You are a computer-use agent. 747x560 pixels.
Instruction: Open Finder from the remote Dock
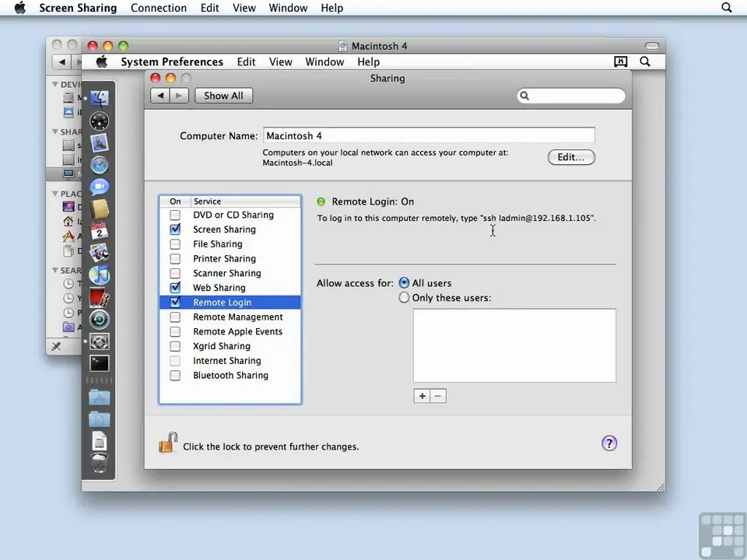(x=100, y=99)
